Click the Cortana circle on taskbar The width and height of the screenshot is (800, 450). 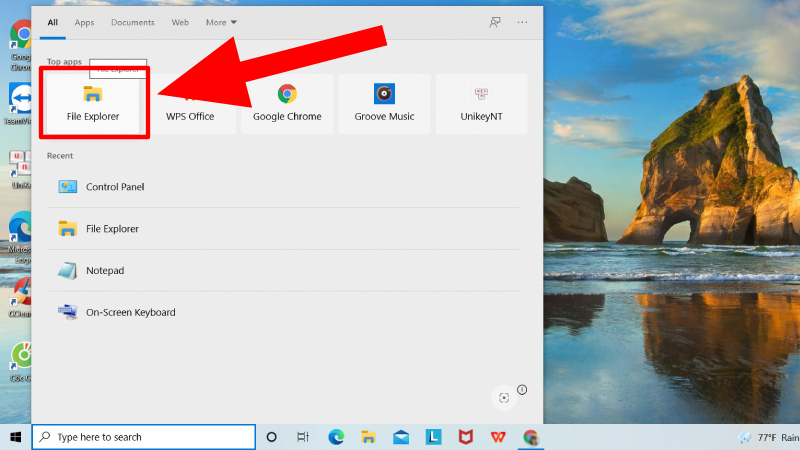(271, 437)
